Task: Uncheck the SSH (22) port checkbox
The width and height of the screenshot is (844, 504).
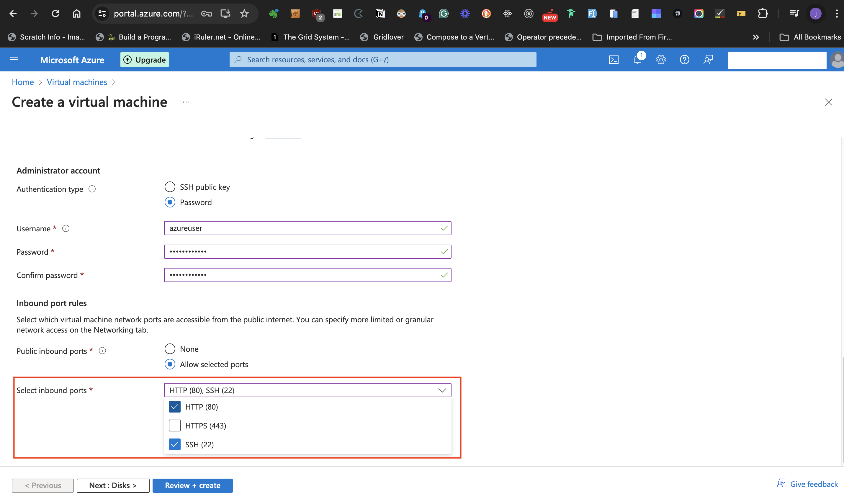Action: [175, 444]
